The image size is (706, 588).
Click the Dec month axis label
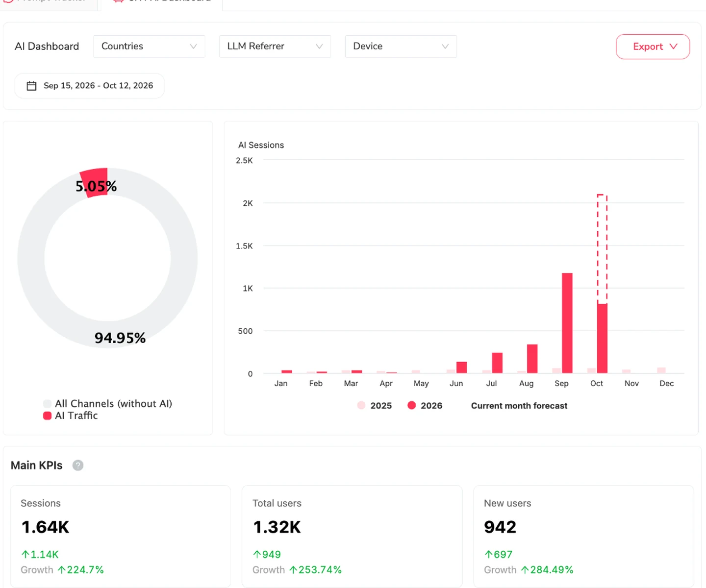667,383
